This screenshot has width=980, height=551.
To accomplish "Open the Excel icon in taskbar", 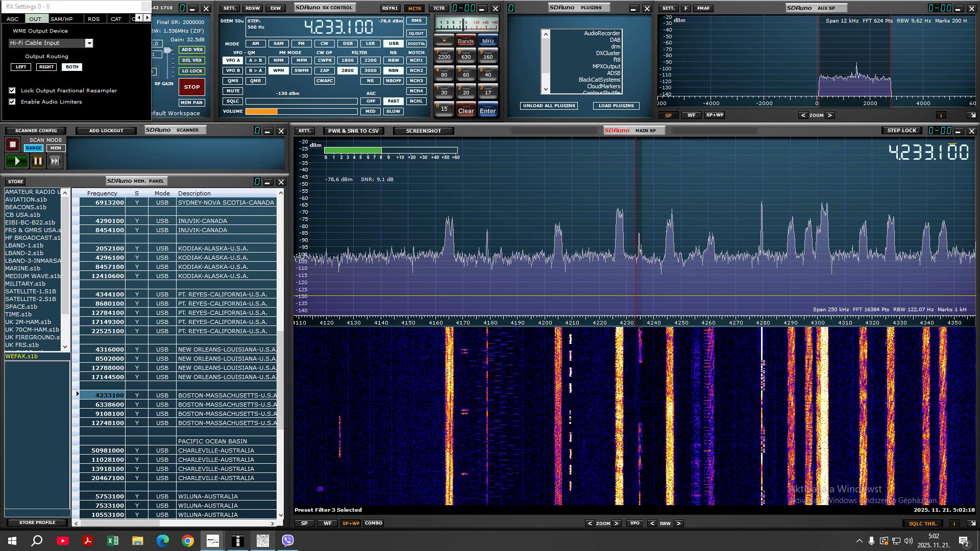I will coord(112,541).
